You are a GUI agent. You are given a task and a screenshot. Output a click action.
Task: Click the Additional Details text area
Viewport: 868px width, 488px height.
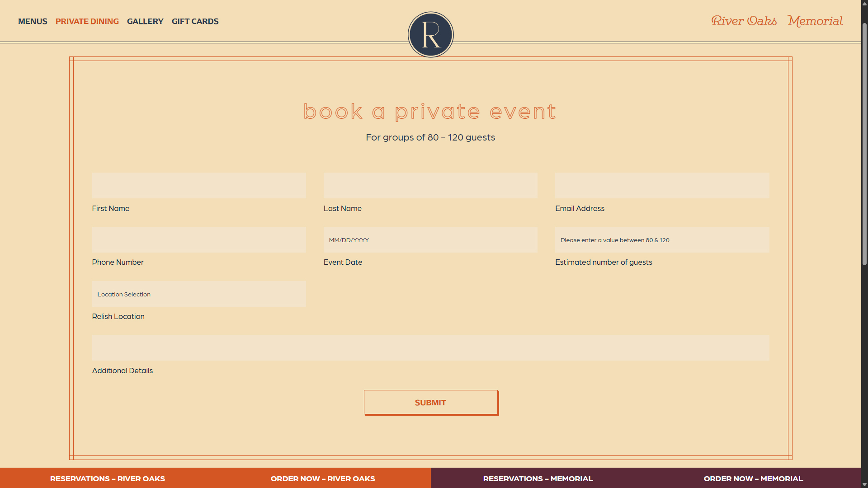pos(430,347)
